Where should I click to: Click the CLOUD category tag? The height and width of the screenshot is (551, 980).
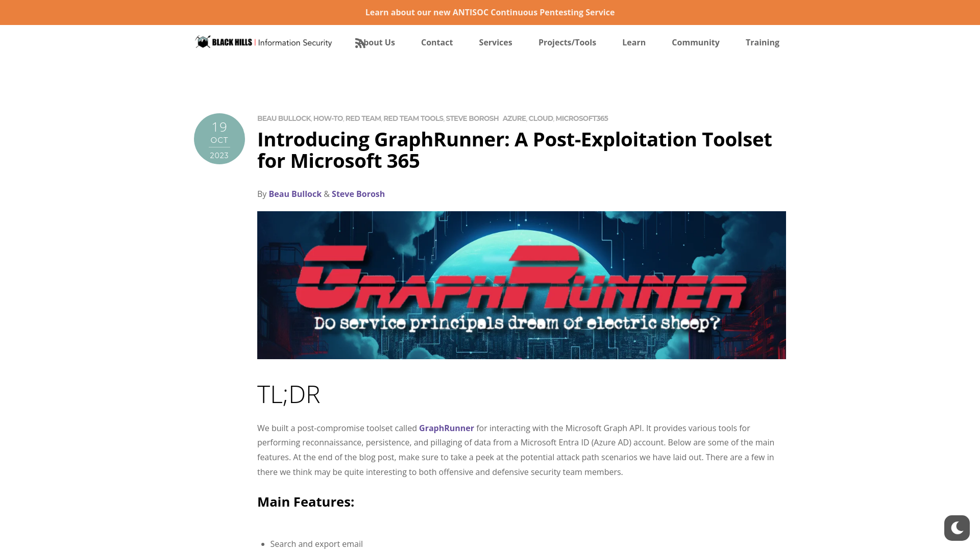(541, 118)
